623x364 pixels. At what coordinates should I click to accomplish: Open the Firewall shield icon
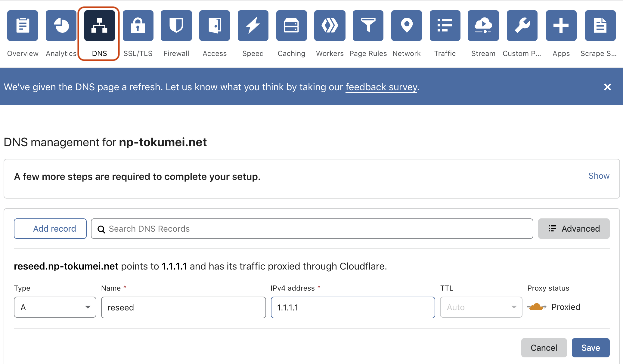[176, 26]
